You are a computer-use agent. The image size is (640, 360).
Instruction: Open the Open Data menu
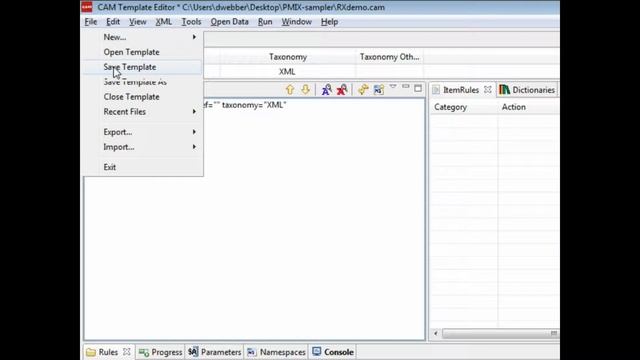point(229,22)
